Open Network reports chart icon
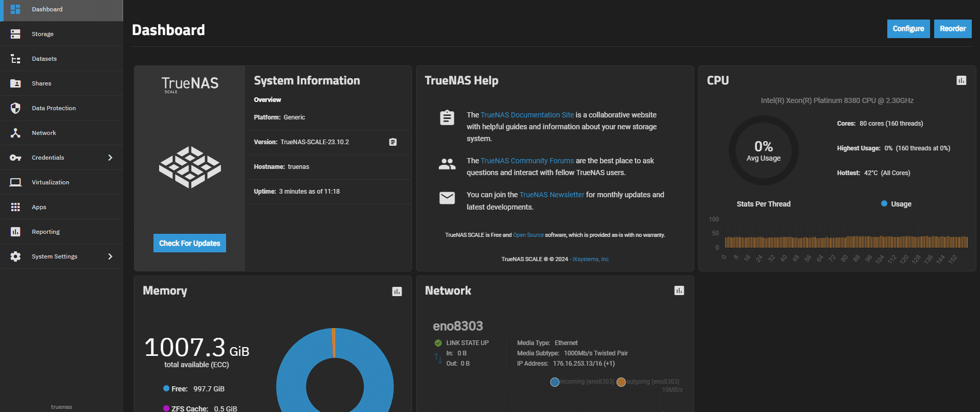 (679, 290)
